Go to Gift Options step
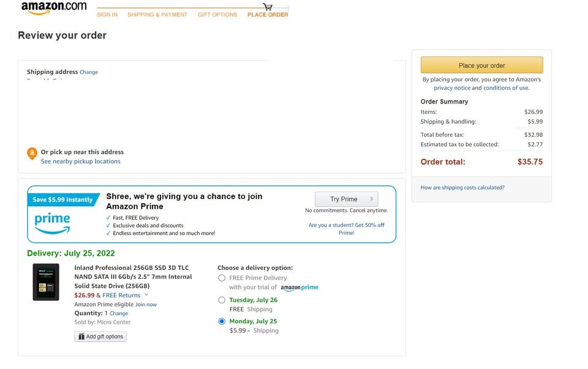Image resolution: width=588 pixels, height=369 pixels. point(217,15)
